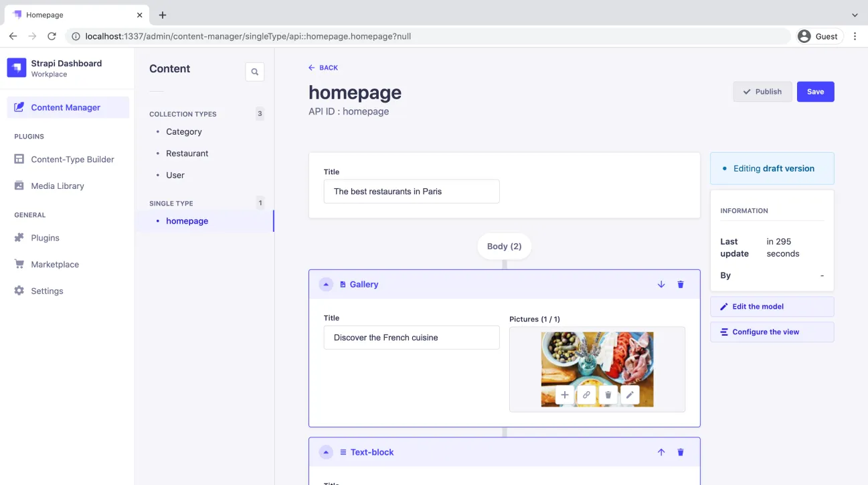Viewport: 868px width, 485px height.
Task: Open Content Manager in sidebar
Action: coord(68,107)
